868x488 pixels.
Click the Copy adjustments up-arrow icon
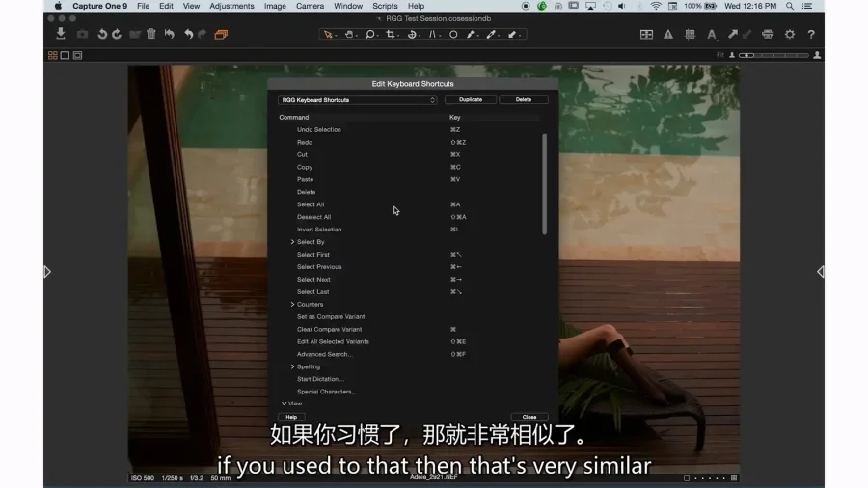[732, 35]
